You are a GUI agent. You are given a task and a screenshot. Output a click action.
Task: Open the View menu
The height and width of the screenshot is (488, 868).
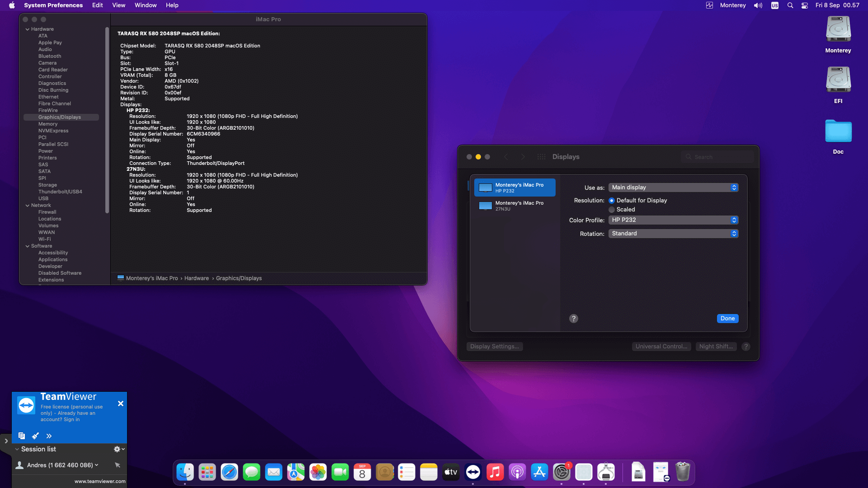tap(119, 5)
